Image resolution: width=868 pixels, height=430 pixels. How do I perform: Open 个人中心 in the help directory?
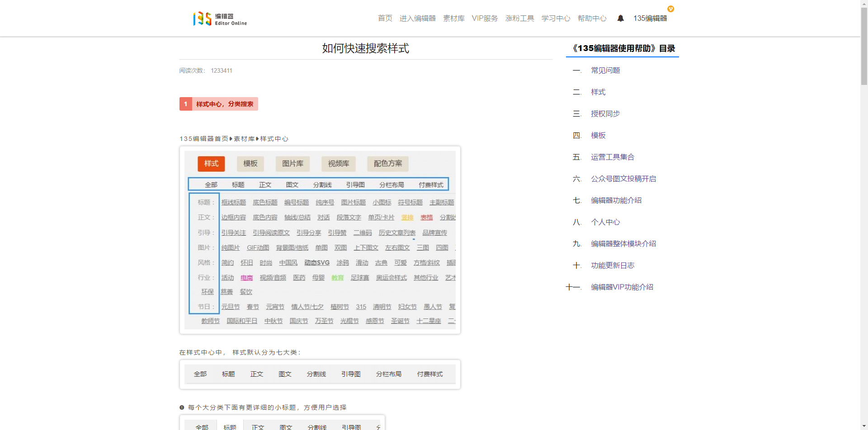(x=605, y=222)
